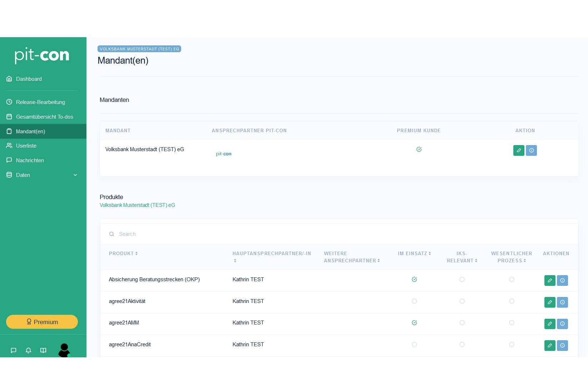Click Dashboard home icon in sidebar

(9, 79)
